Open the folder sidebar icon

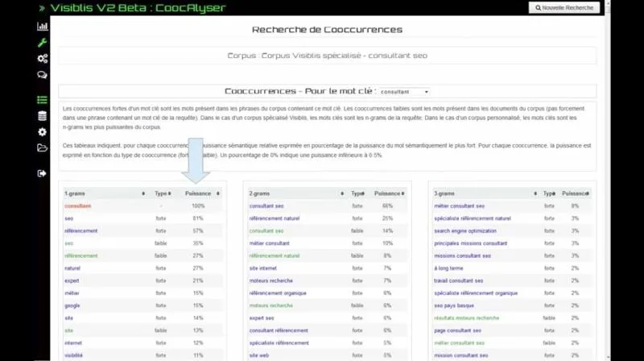[x=43, y=148]
